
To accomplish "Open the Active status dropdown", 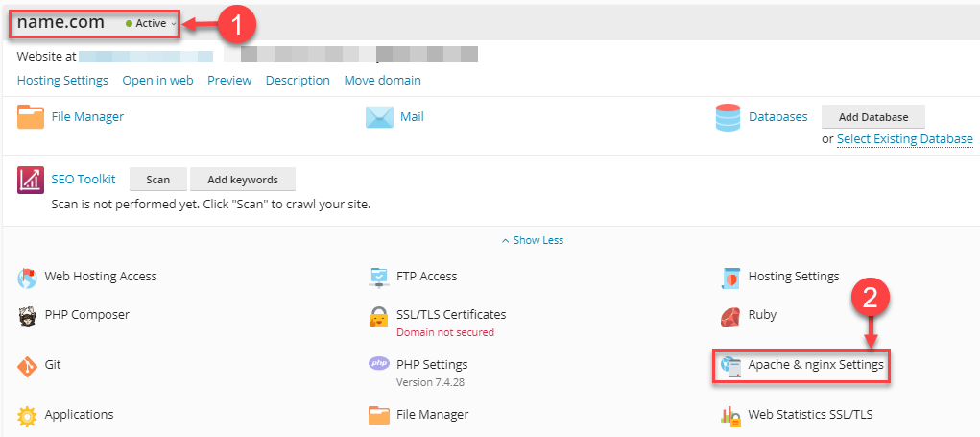I will pos(151,23).
